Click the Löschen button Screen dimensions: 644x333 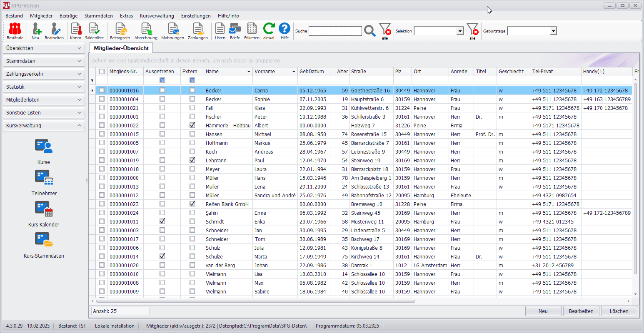[x=619, y=311]
